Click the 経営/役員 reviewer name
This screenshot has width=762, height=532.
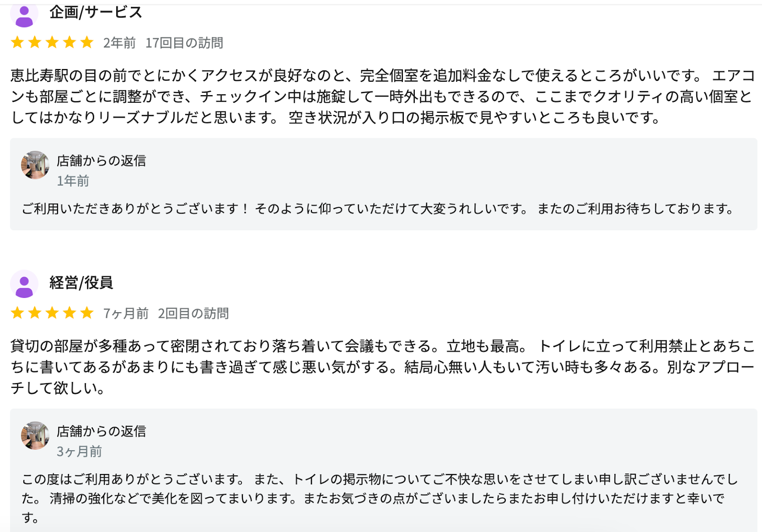coord(81,283)
